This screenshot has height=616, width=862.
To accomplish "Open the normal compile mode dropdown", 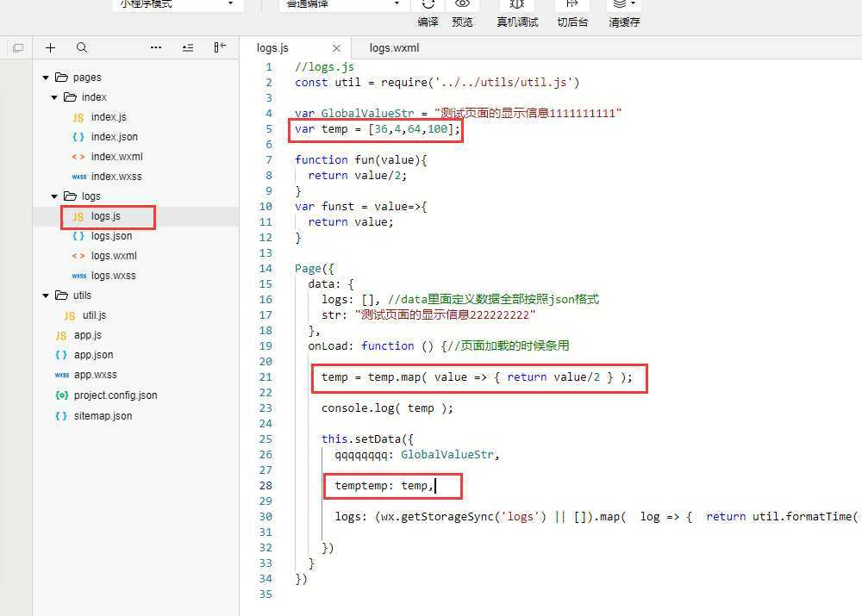I will [344, 4].
